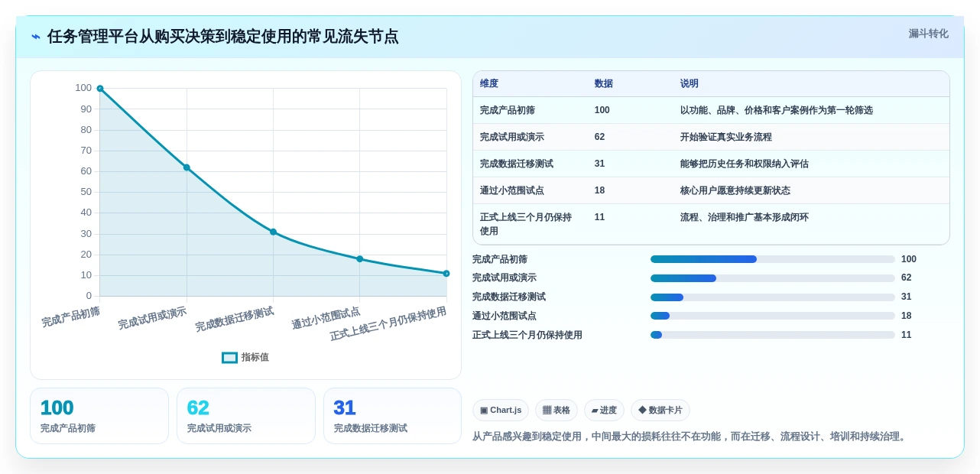Click the 维度 column header

pos(489,83)
